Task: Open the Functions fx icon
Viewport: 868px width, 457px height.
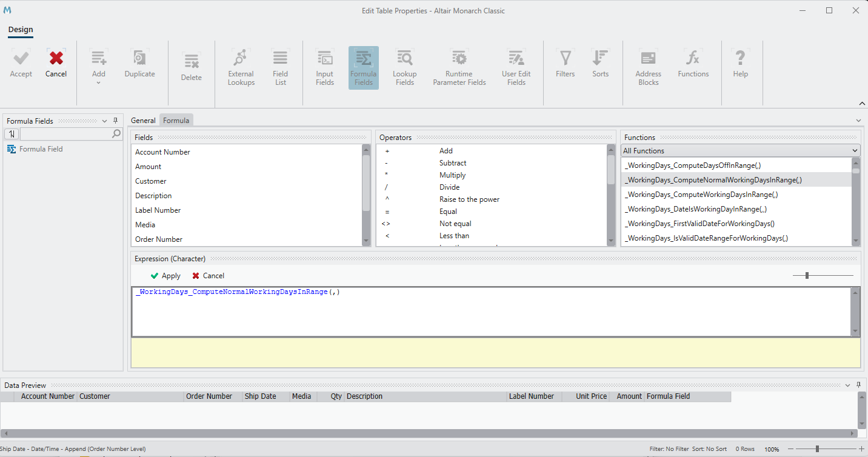Action: [x=693, y=58]
